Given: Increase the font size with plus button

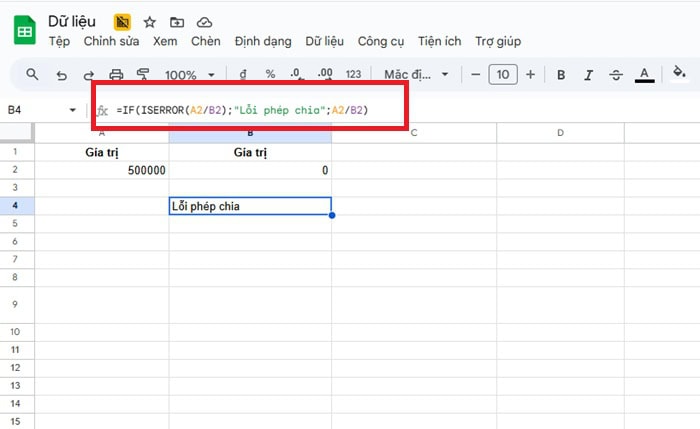Looking at the screenshot, I should pos(530,74).
